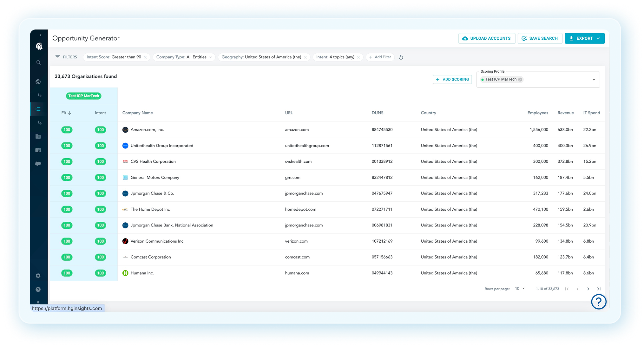Open the help question mark in sidebar

pos(38,290)
